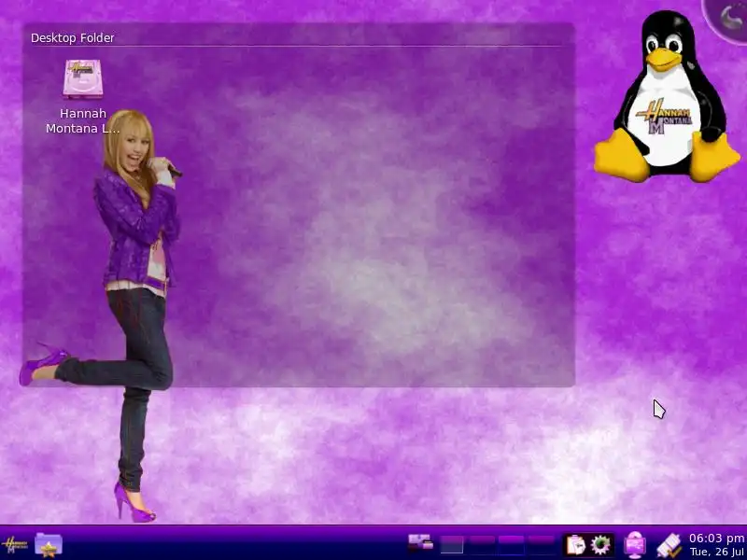747x560 pixels.
Task: Open the pink monitor display icon
Action: point(635,545)
